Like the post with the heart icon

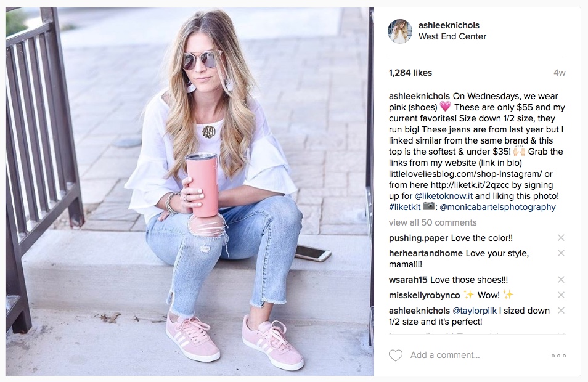tap(395, 356)
